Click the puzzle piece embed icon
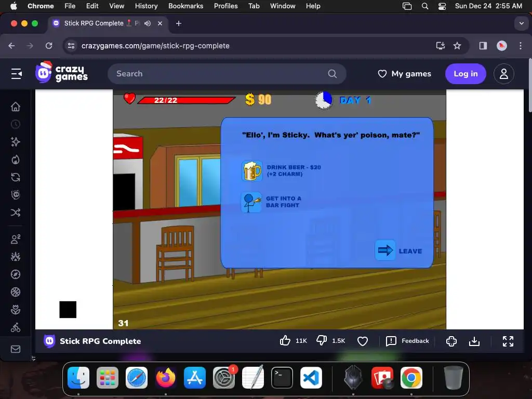Viewport: 532px width, 399px height. 451,341
